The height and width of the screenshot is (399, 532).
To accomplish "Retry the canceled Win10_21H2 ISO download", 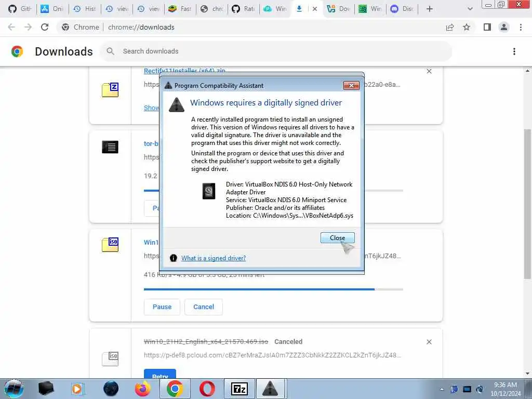I will [160, 374].
